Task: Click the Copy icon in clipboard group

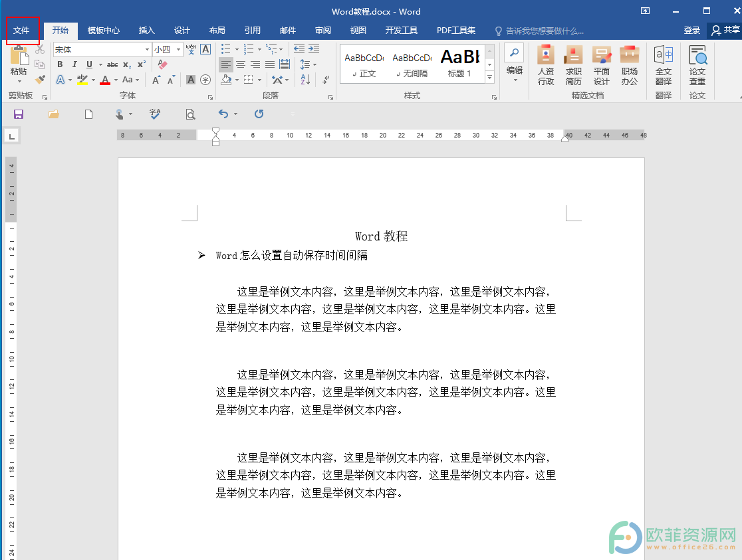Action: click(40, 64)
